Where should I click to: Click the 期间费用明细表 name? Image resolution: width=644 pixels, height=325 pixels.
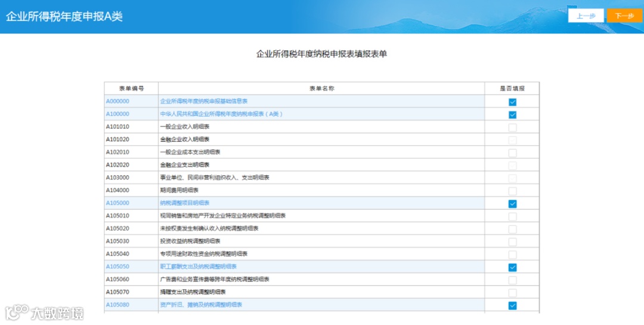pyautogui.click(x=179, y=190)
